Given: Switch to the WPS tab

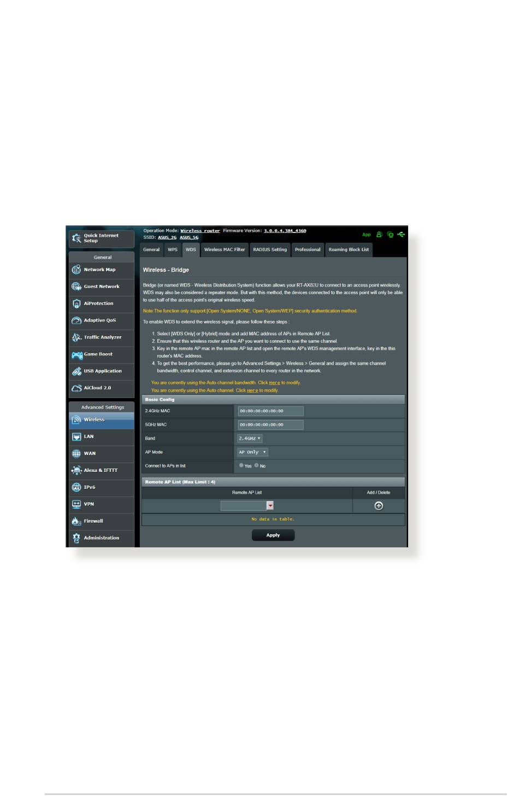Looking at the screenshot, I should click(173, 249).
